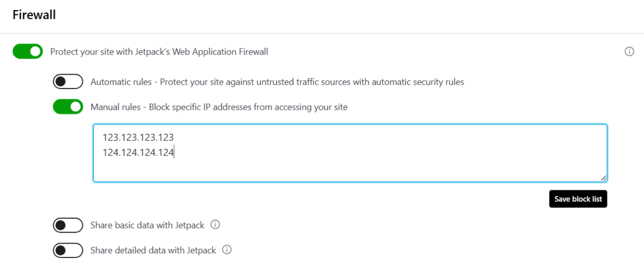Click the block list textarea resize handle

coord(603,178)
